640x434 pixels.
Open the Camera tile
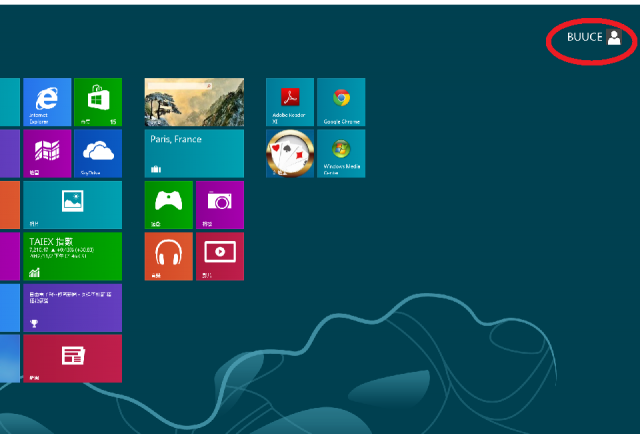point(220,205)
